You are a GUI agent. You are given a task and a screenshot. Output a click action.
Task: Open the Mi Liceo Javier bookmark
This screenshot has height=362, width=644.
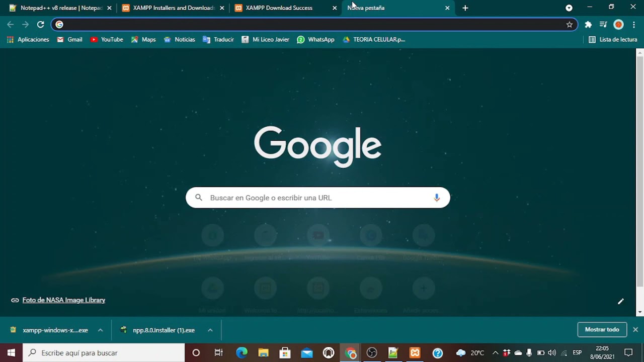265,39
